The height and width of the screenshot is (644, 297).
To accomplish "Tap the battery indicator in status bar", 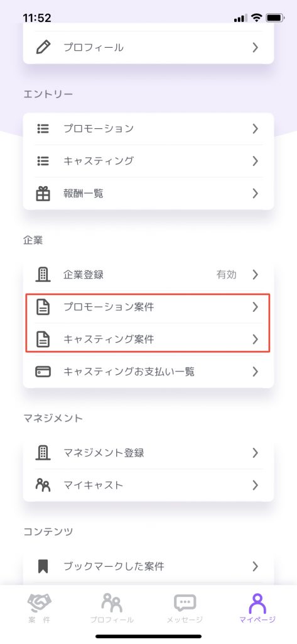I will (x=274, y=18).
